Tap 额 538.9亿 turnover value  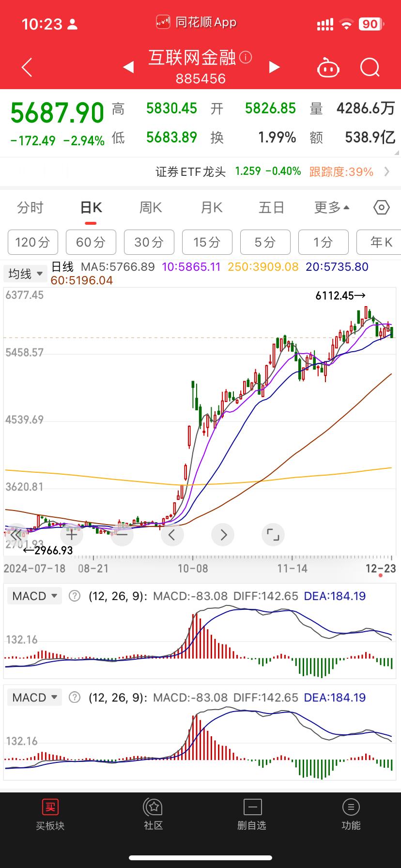(353, 138)
